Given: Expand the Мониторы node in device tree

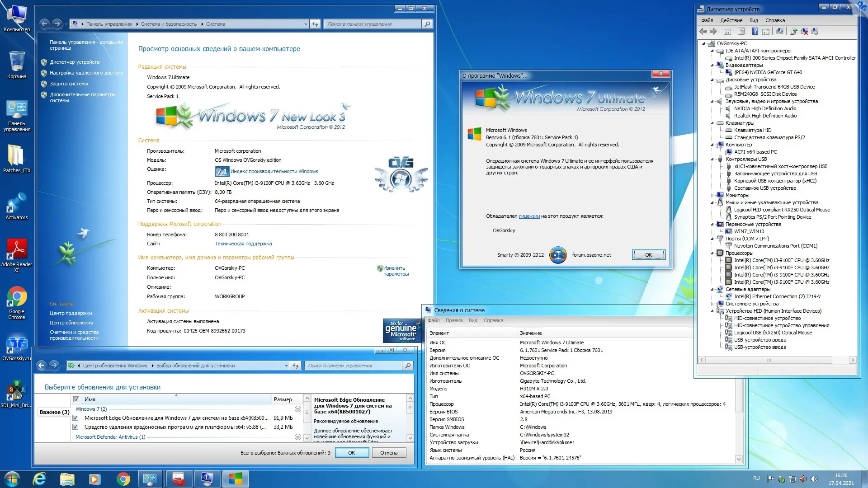Looking at the screenshot, I should click(712, 195).
